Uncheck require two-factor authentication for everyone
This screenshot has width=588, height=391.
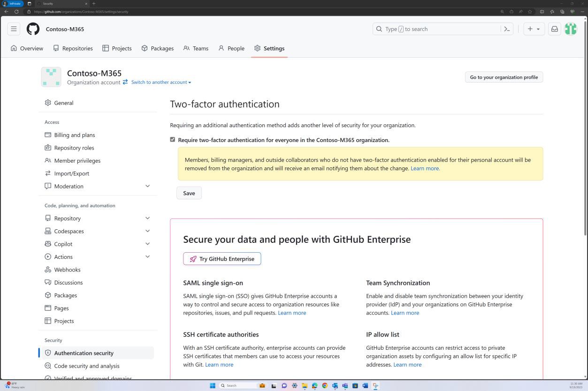tap(172, 139)
